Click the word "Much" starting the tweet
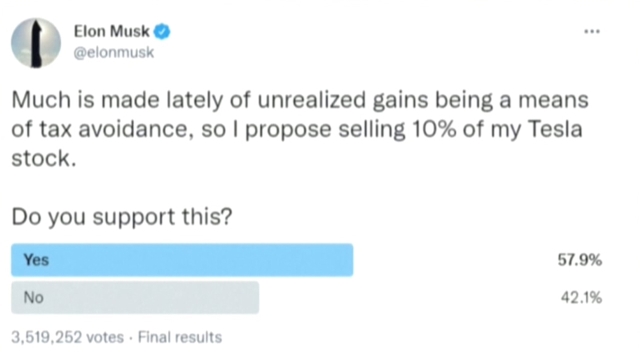This screenshot has width=640, height=360. pos(41,100)
